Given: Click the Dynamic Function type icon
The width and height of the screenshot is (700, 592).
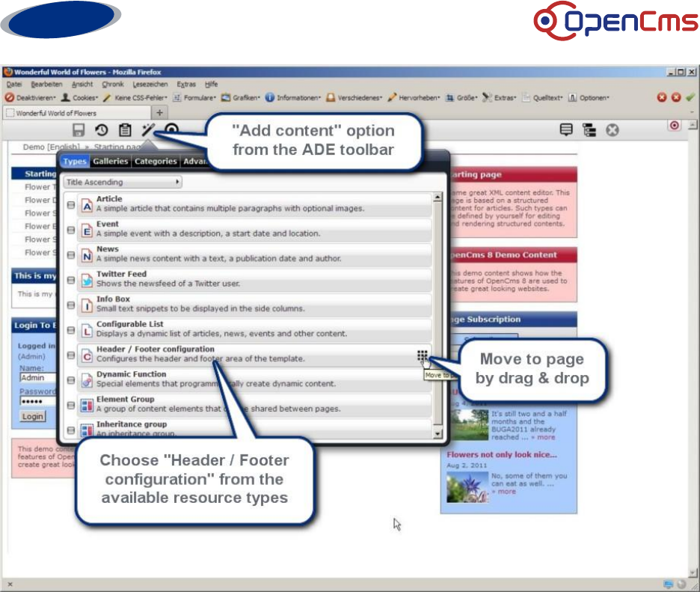Looking at the screenshot, I should [87, 382].
